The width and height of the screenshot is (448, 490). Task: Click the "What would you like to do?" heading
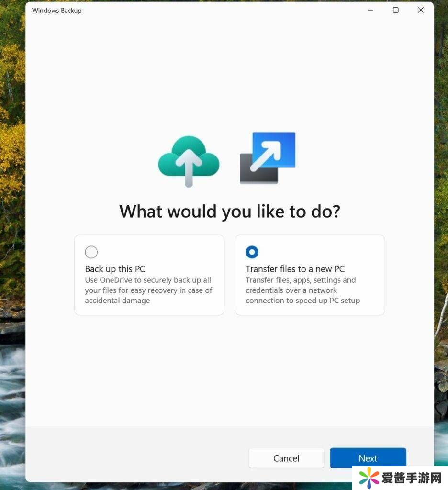(229, 211)
